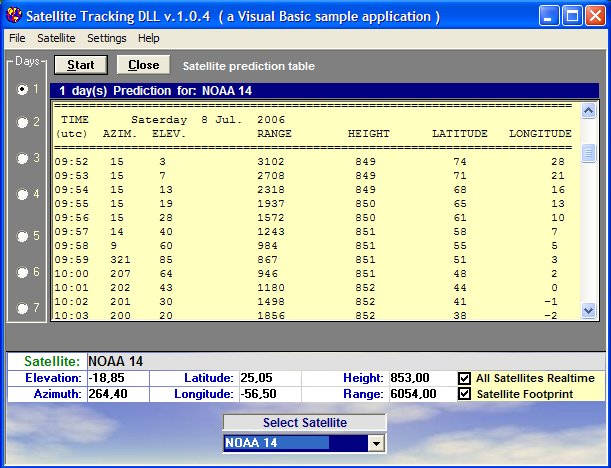Viewport: 611px width, 468px height.
Task: Click the HEIGHT column header
Action: (369, 134)
